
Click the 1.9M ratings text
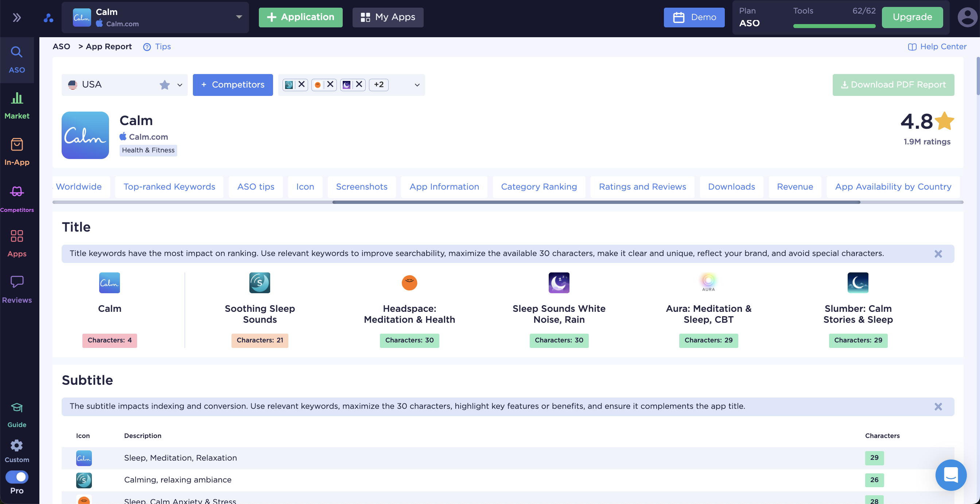[927, 142]
